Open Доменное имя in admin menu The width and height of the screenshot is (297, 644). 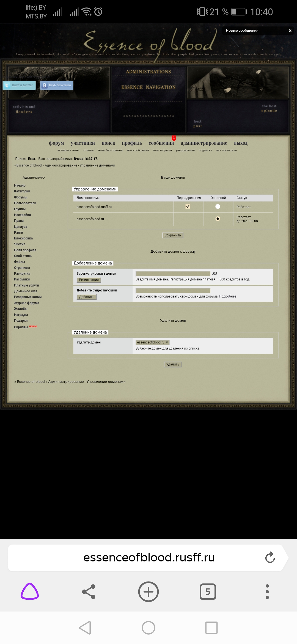[26, 291]
